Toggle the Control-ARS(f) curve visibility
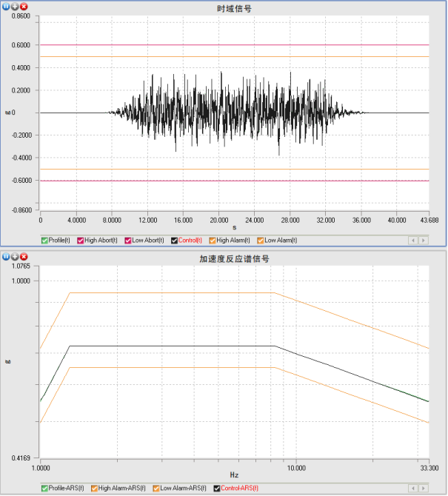This screenshot has width=448, height=496. point(217,489)
